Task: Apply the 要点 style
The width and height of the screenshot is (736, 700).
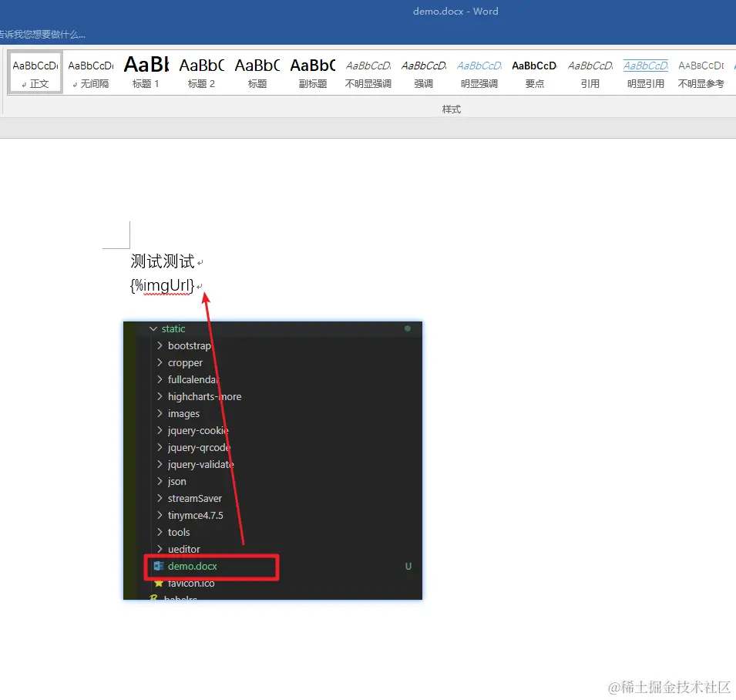Action: 534,72
